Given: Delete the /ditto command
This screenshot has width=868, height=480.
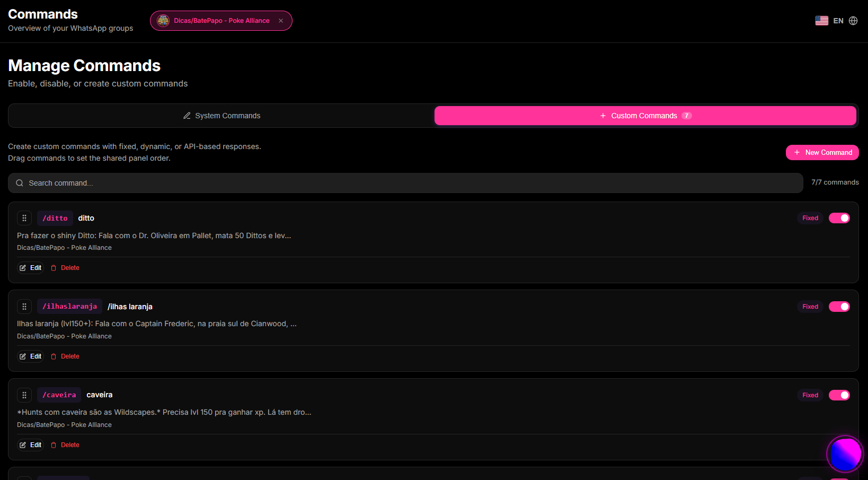Looking at the screenshot, I should 65,268.
